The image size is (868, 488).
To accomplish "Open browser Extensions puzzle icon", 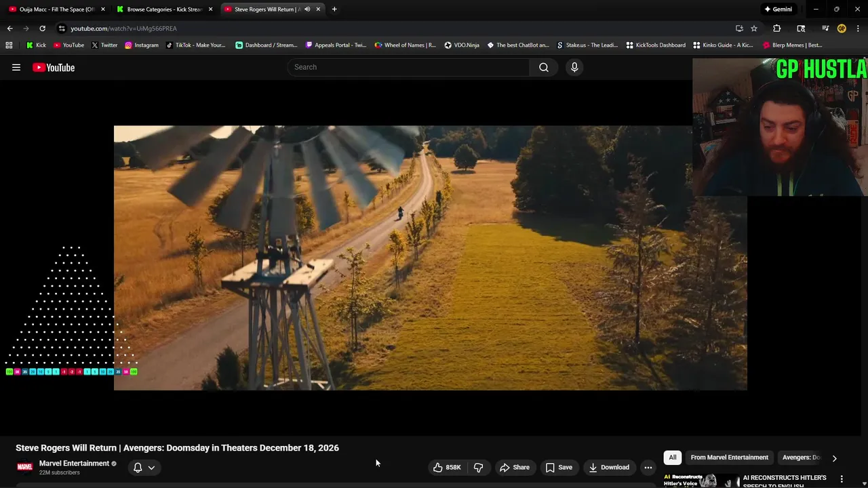I will [777, 28].
